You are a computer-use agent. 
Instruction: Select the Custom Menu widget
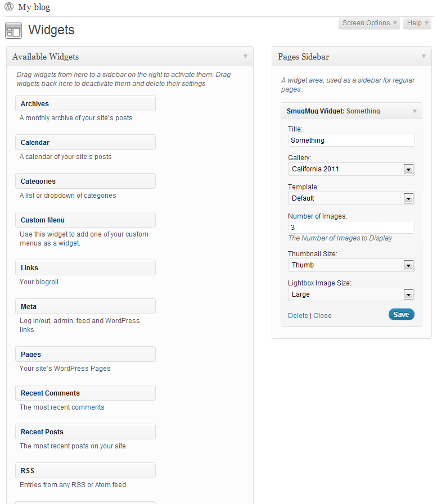[x=85, y=220]
